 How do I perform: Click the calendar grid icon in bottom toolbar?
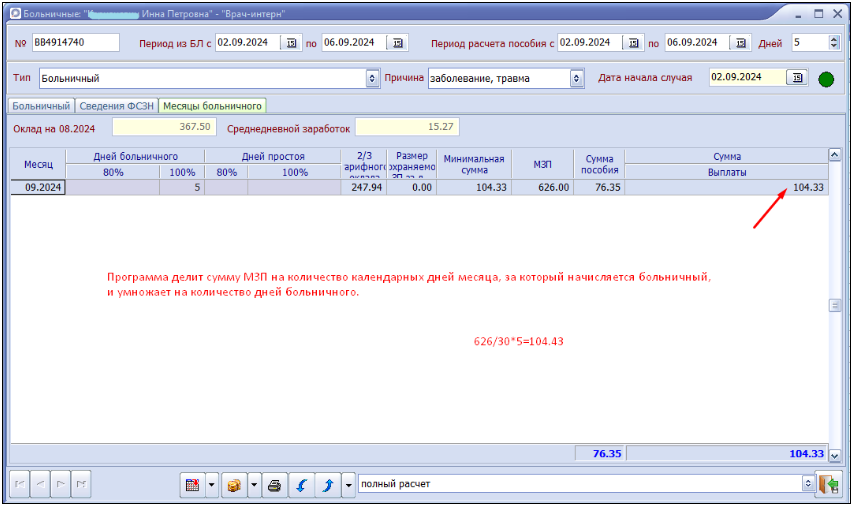click(192, 485)
